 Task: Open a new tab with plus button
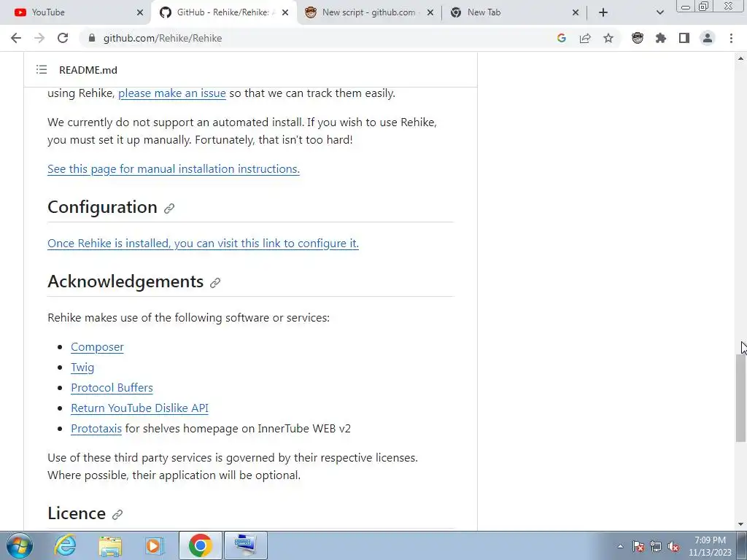pos(603,12)
